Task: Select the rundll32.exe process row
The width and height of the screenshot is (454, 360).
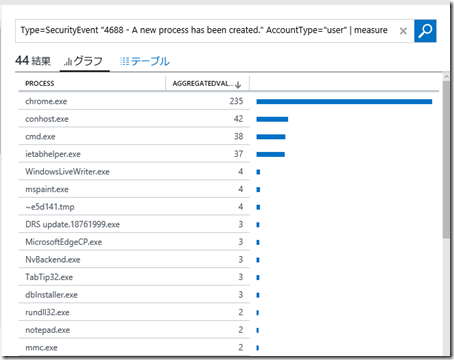Action: coord(134,312)
